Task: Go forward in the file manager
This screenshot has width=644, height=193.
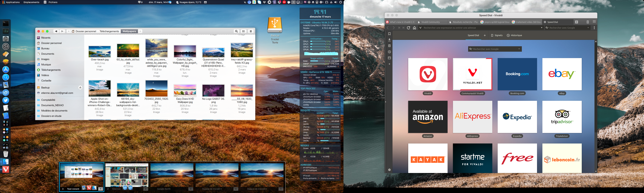Action: pyautogui.click(x=62, y=31)
